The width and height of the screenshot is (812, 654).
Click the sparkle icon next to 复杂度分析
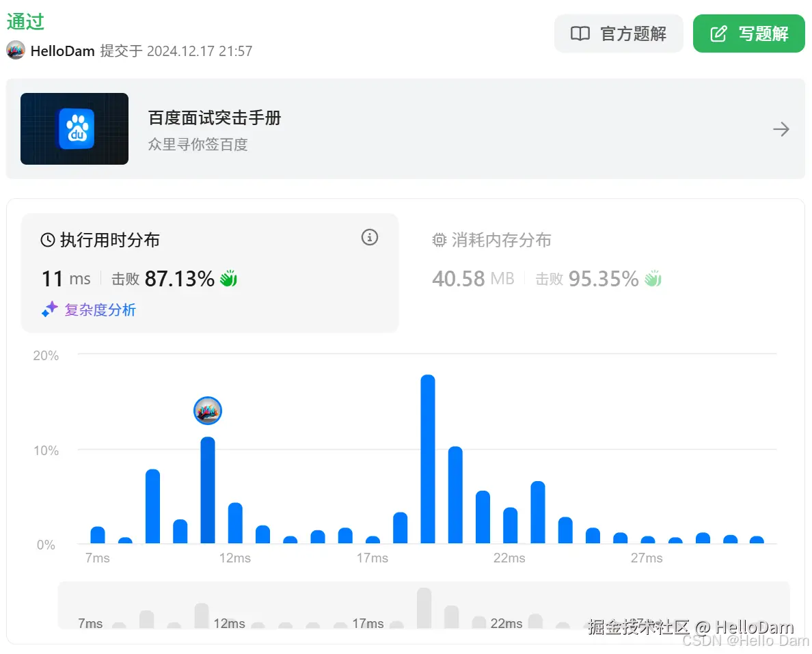[x=50, y=309]
